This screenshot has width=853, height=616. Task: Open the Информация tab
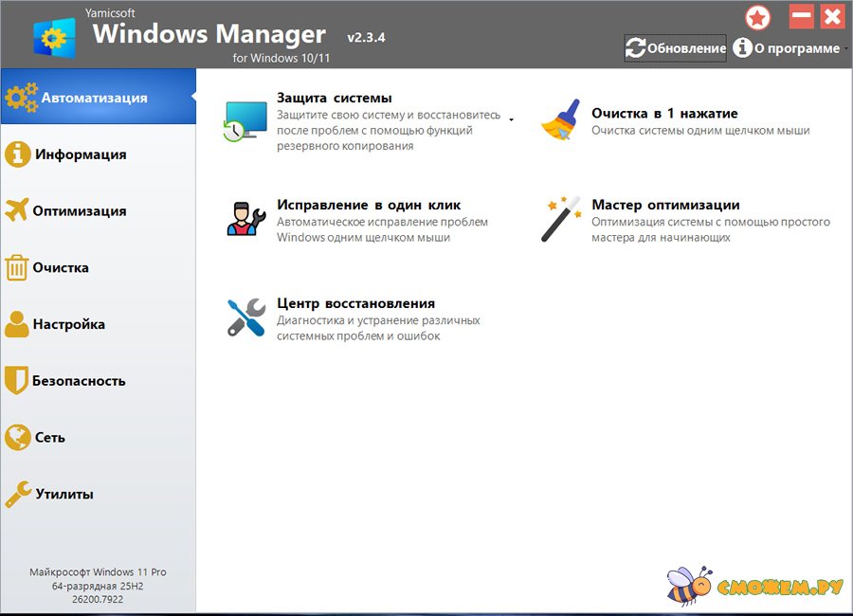tap(81, 154)
